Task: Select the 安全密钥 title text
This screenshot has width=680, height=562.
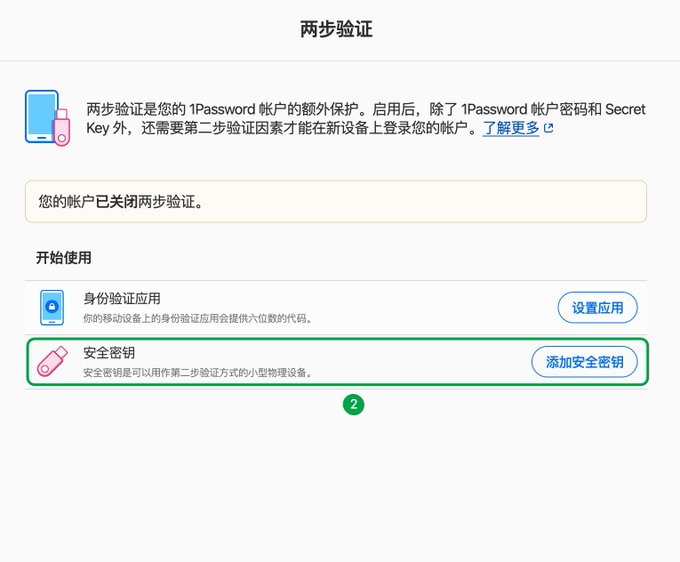Action: pyautogui.click(x=109, y=353)
